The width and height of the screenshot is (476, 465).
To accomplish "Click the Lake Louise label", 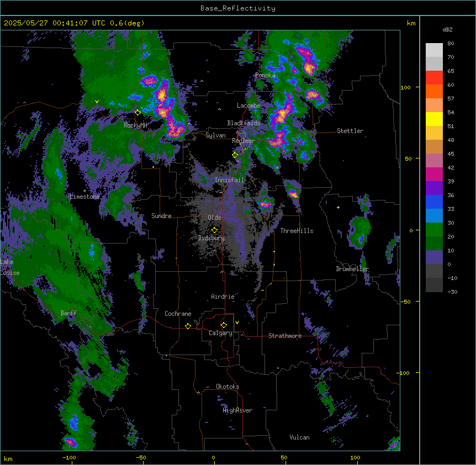I will (x=9, y=267).
